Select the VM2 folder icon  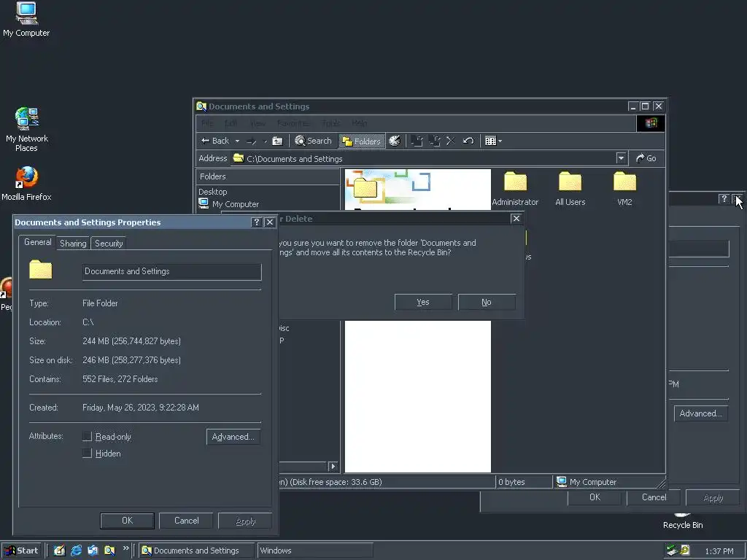pyautogui.click(x=624, y=182)
